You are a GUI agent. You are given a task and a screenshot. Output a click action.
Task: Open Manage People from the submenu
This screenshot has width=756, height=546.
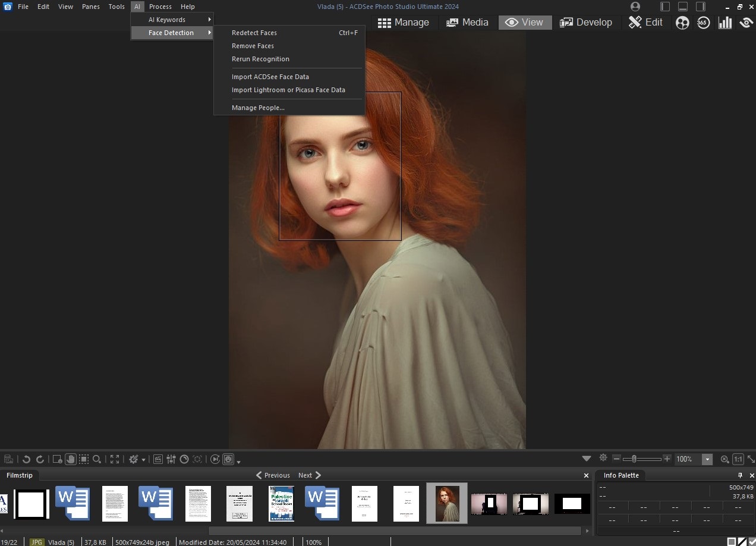click(x=258, y=108)
